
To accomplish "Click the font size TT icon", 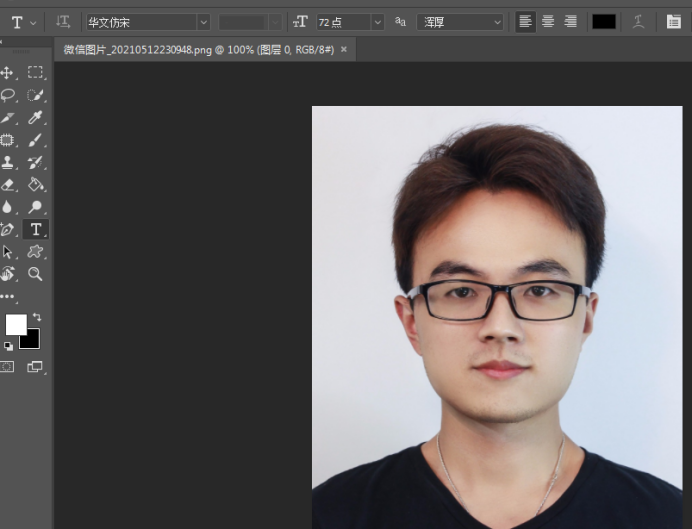I will [x=300, y=22].
